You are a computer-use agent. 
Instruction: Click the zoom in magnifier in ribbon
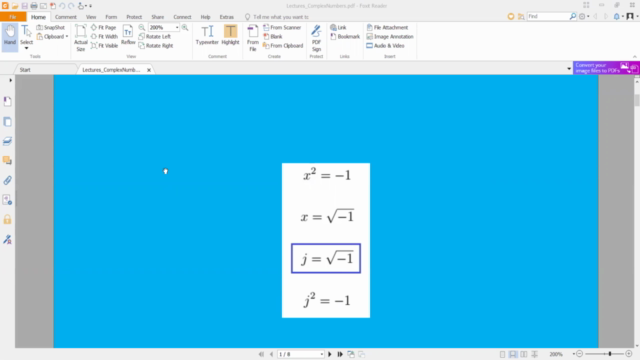185,27
